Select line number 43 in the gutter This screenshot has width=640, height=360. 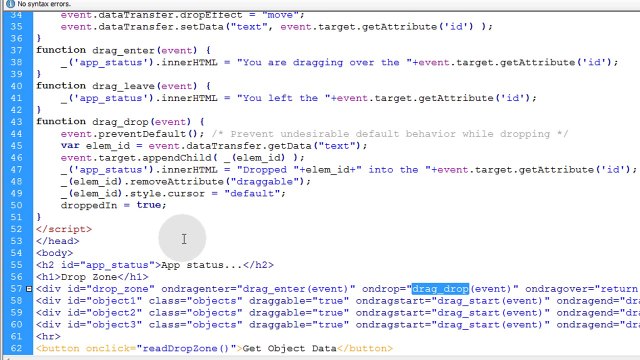pos(16,122)
